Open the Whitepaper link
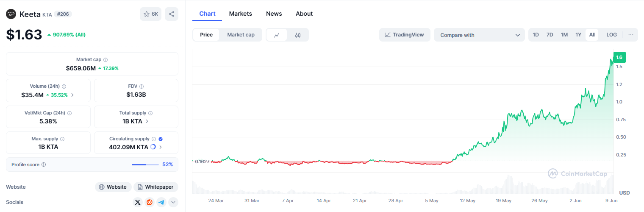Image resolution: width=644 pixels, height=212 pixels. coord(156,187)
